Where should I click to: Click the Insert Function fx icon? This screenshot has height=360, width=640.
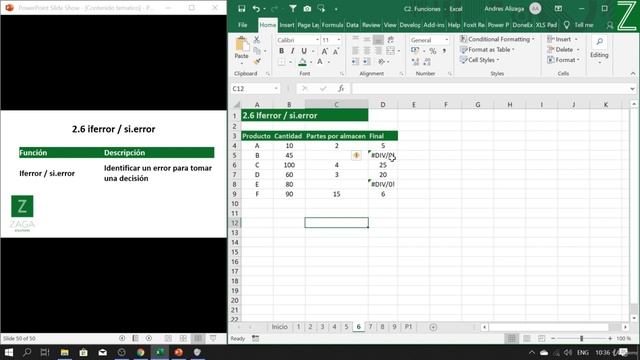point(341,89)
